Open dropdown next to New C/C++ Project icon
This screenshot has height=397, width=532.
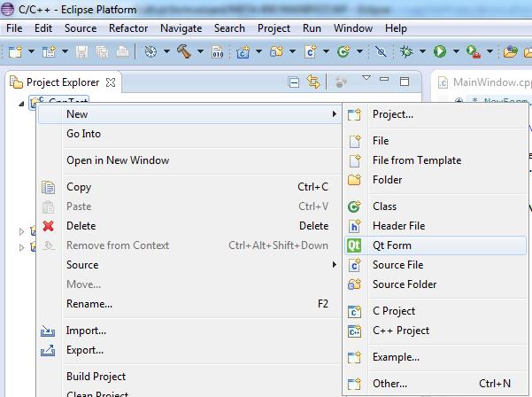pos(258,51)
